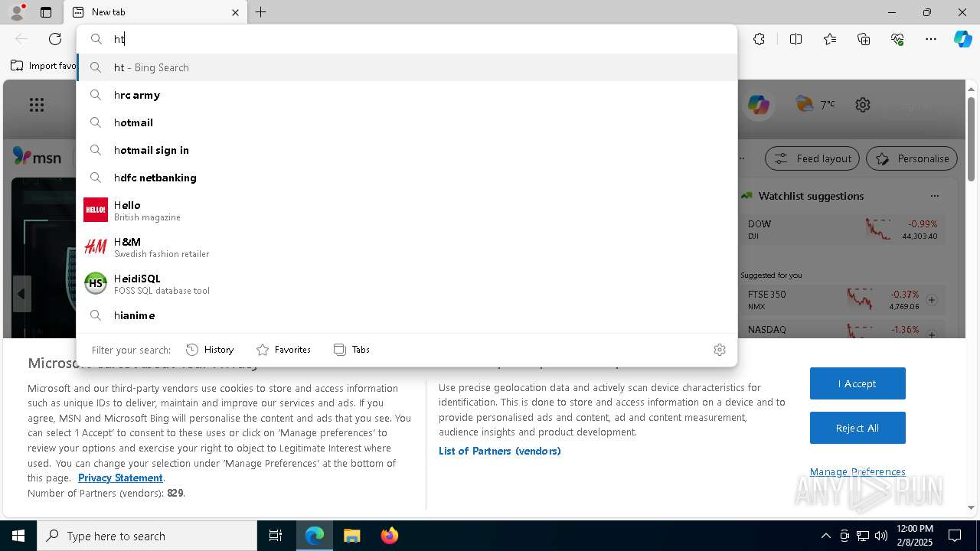
Task: Open the Windows Start menu
Action: coord(18,536)
